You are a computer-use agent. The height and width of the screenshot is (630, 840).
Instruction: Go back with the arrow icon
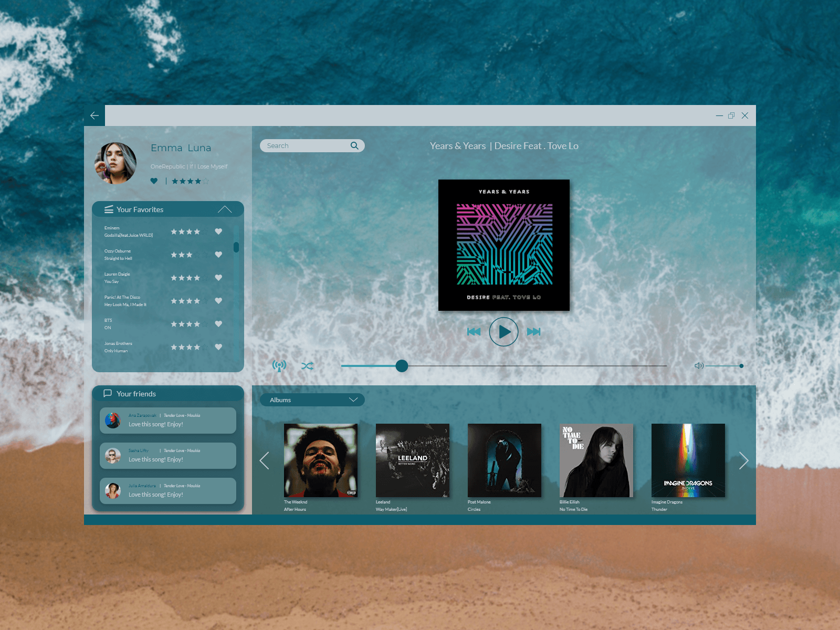94,115
